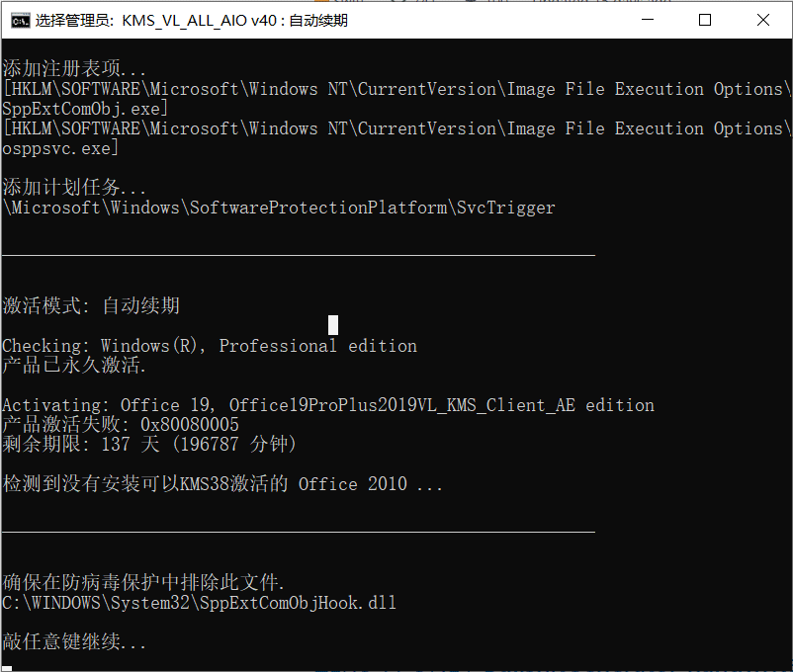The image size is (793, 672).
Task: Click the window title text KMS_VL_ALL_AIO v40
Action: point(200,21)
